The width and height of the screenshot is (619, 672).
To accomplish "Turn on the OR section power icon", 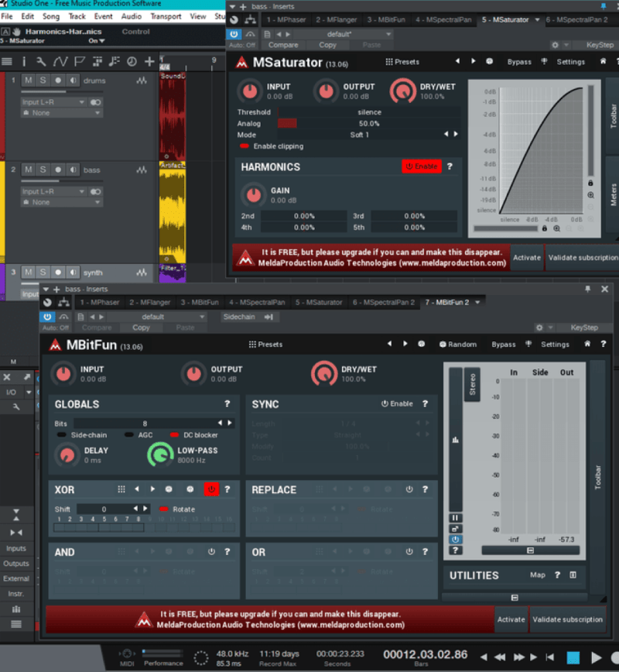I will (x=409, y=551).
